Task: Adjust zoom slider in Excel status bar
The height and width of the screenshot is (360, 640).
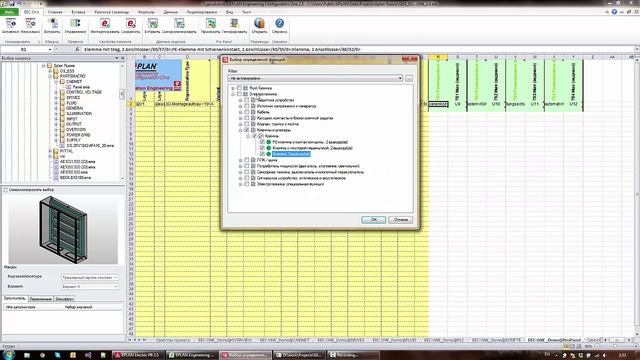Action: 614,346
